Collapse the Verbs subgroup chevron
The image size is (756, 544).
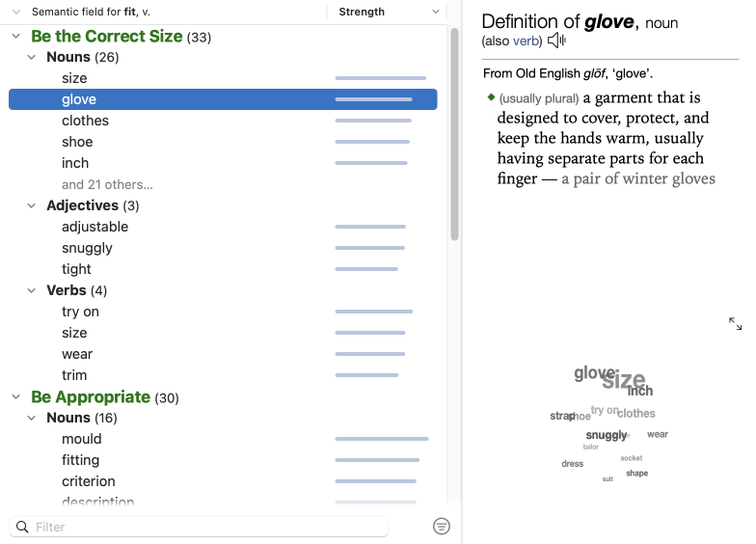tap(32, 290)
